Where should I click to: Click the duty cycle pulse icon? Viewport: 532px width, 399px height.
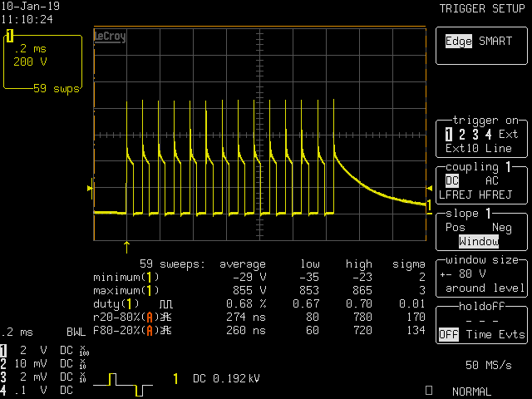point(166,304)
